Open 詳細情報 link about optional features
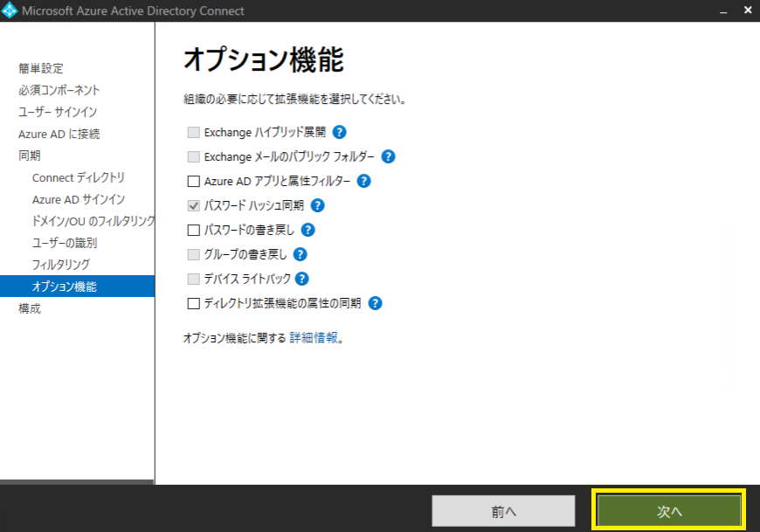This screenshot has height=532, width=760. click(314, 338)
